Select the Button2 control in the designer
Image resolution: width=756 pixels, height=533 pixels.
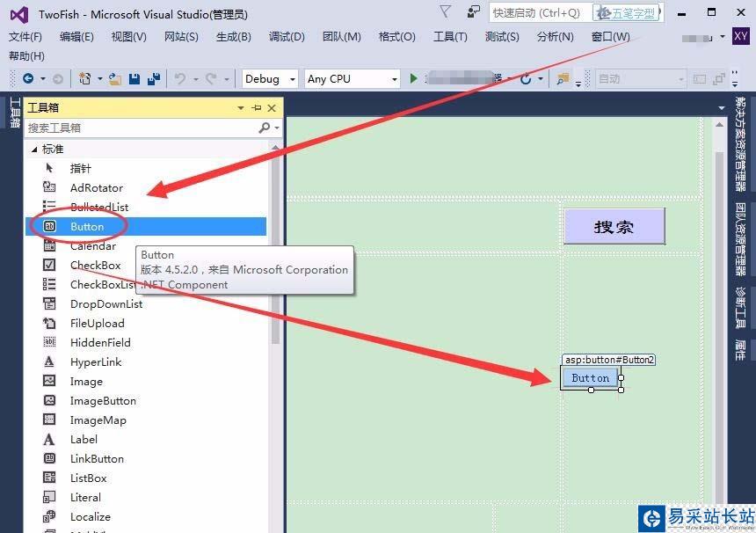[590, 377]
